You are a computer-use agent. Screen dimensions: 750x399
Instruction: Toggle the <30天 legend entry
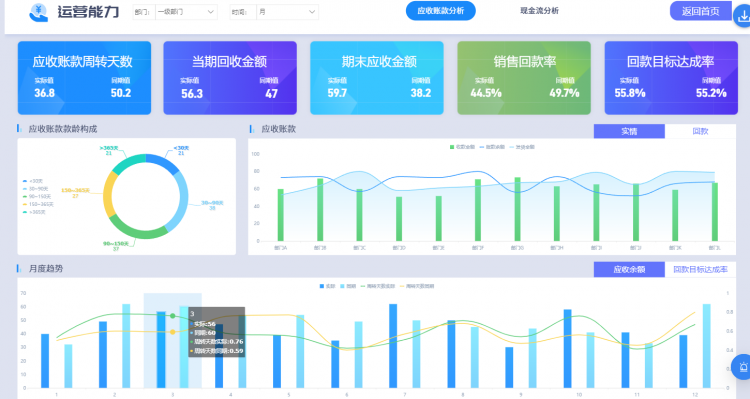[33, 181]
